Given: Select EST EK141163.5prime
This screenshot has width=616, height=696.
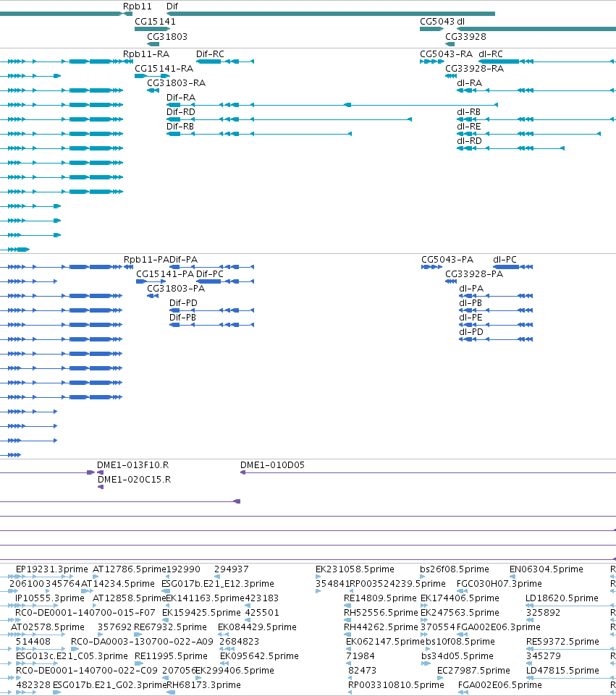Looking at the screenshot, I should tap(205, 598).
